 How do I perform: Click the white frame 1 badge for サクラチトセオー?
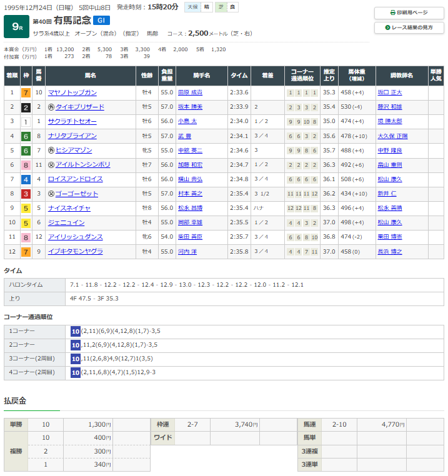pos(26,122)
